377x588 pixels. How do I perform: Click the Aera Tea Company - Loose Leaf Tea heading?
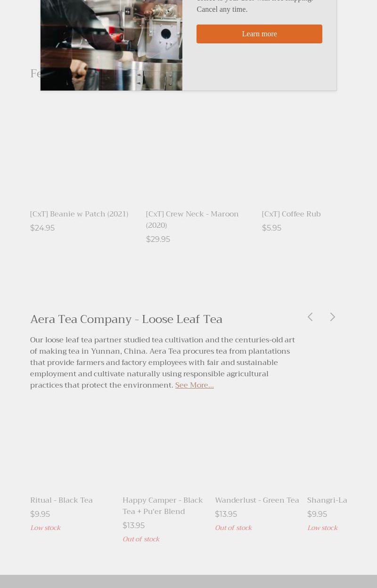[126, 319]
